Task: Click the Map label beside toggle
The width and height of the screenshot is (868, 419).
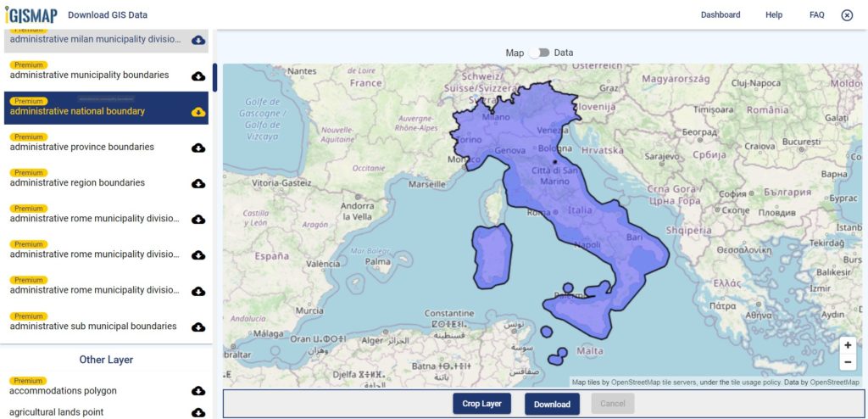Action: [x=515, y=53]
